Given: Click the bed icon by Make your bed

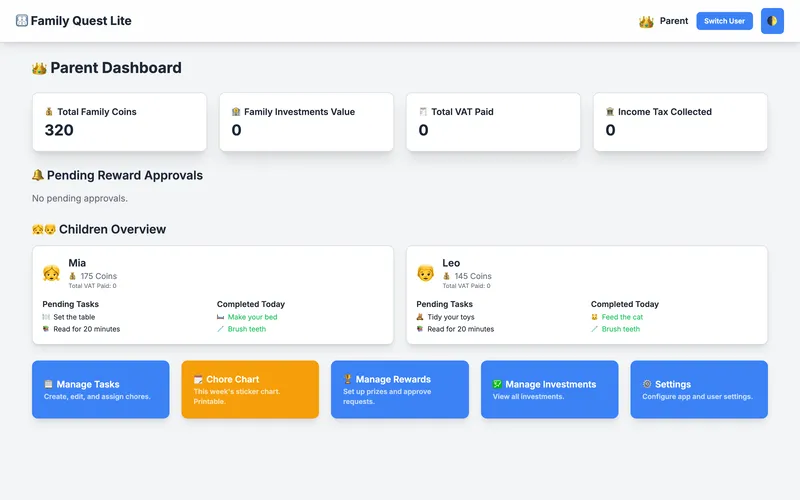Looking at the screenshot, I should 220,317.
